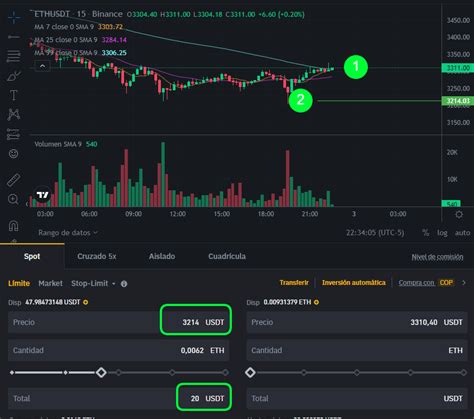This screenshot has height=419, width=474.
Task: Click the chart clock 22:34:05 (UTC-5)
Action: [x=375, y=233]
